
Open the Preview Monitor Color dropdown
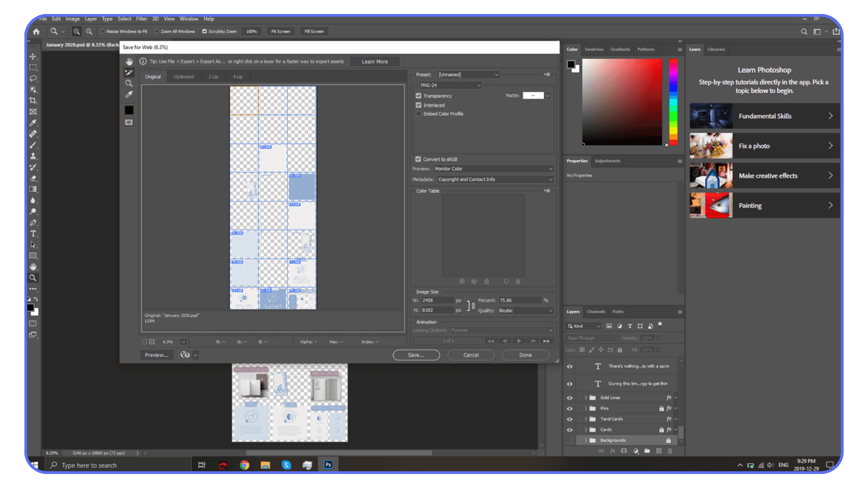pyautogui.click(x=494, y=169)
